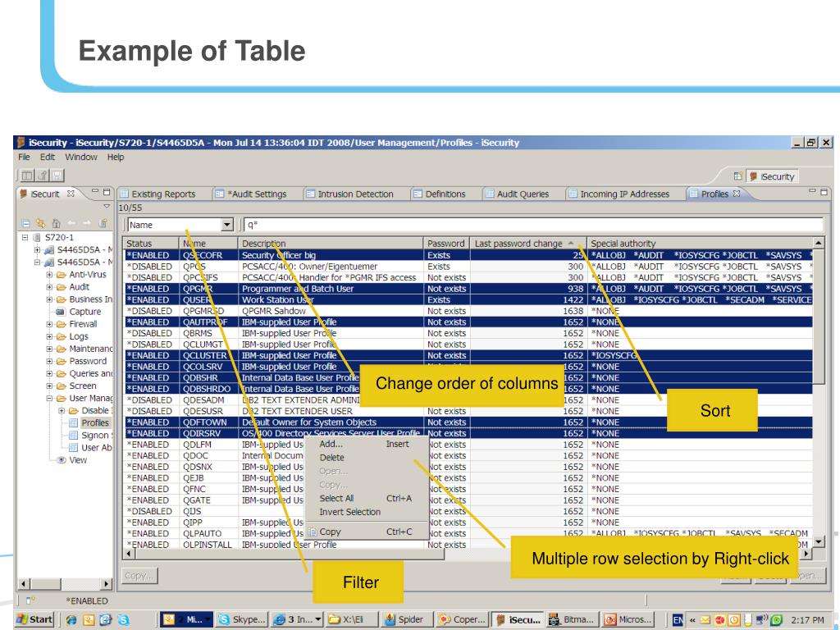This screenshot has width=840, height=630.
Task: Expand the Anti-Virus folder
Action: click(x=49, y=275)
